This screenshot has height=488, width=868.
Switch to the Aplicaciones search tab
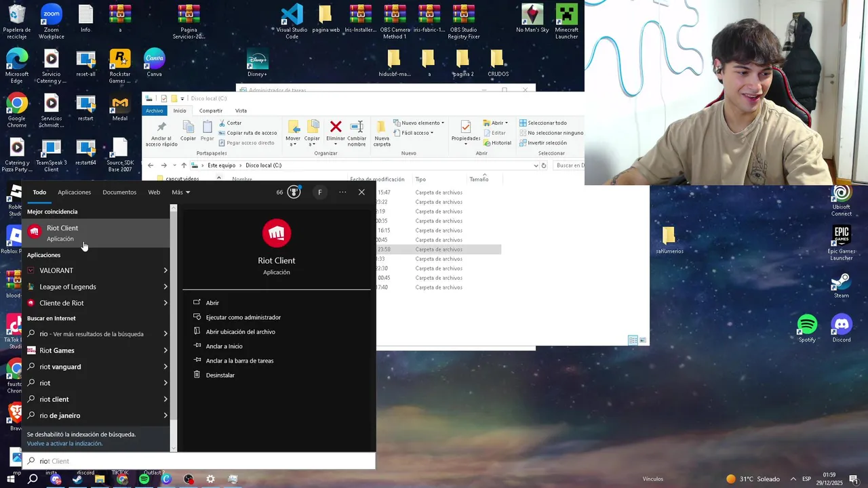pyautogui.click(x=74, y=192)
